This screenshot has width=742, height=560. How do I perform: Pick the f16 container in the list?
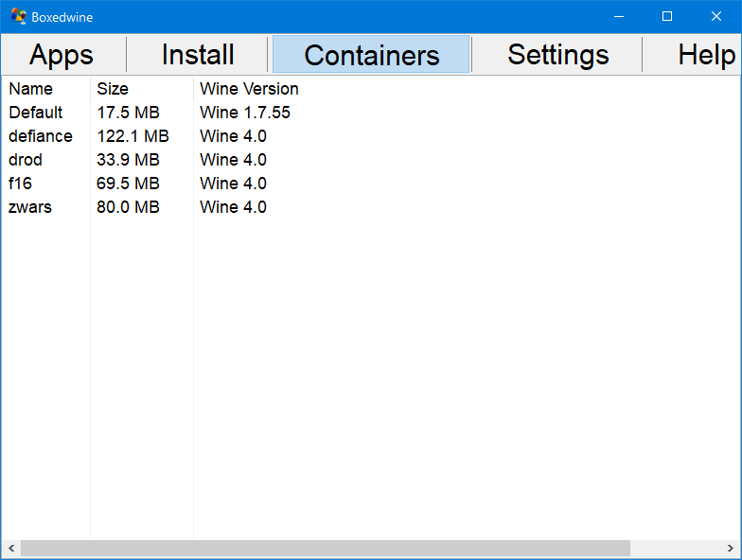click(20, 184)
